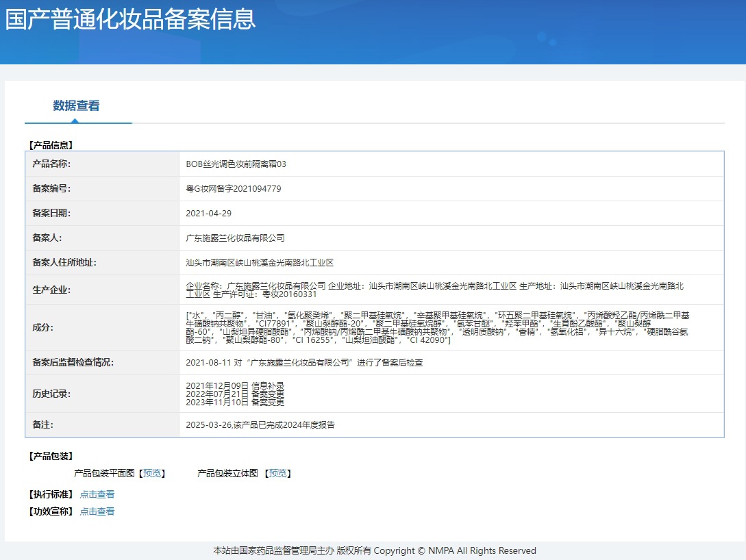This screenshot has height=560, width=746.
Task: Click the 备案人住所地址 row label
Action: [x=64, y=262]
